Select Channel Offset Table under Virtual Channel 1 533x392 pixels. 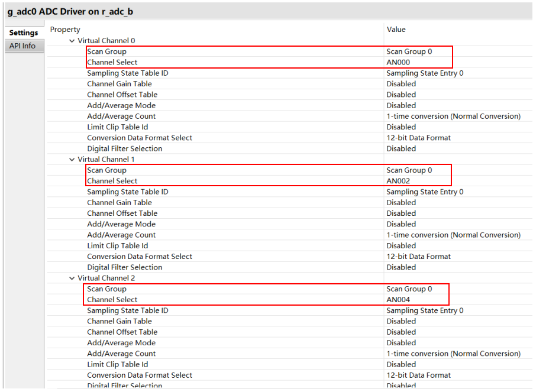122,213
